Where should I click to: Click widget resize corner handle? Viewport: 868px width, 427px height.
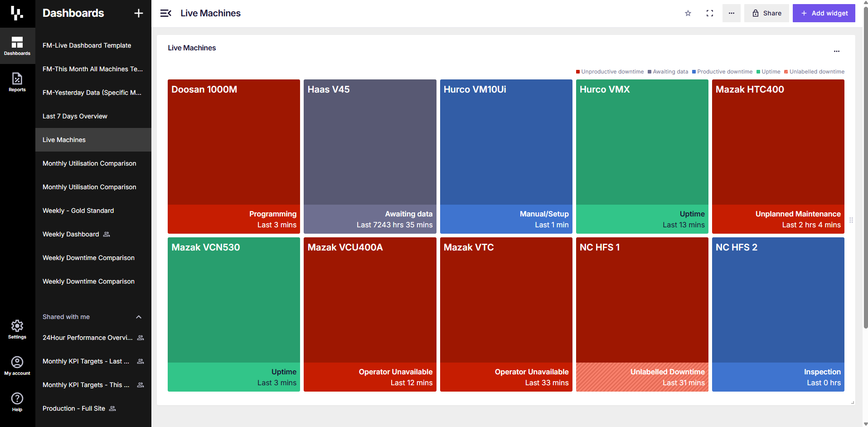(x=853, y=402)
